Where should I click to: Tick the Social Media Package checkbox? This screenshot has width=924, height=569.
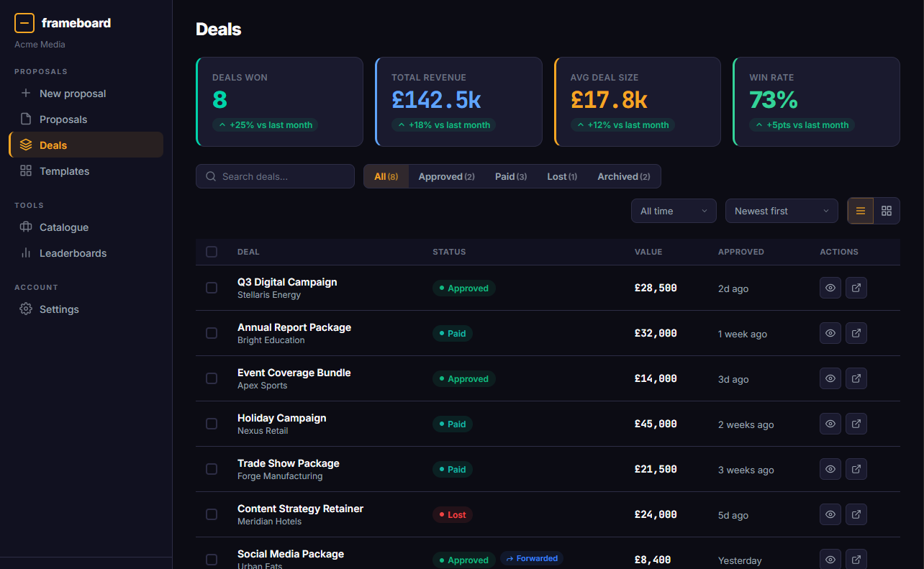(x=212, y=560)
